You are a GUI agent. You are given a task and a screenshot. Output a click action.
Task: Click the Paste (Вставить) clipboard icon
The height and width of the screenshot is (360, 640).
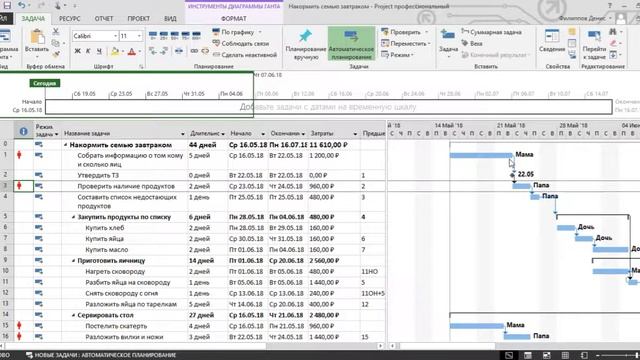37,37
